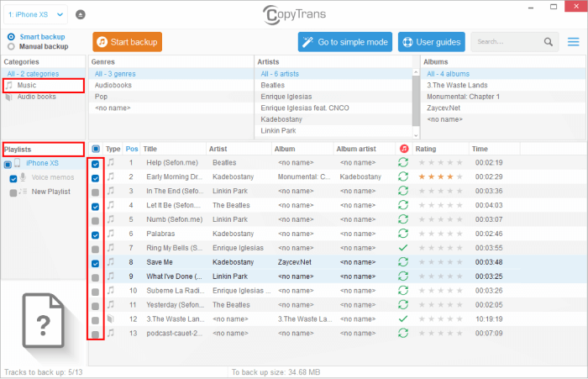Select artist Enrique Iglesias feat. CNCO
This screenshot has width=588, height=379.
[x=333, y=108]
